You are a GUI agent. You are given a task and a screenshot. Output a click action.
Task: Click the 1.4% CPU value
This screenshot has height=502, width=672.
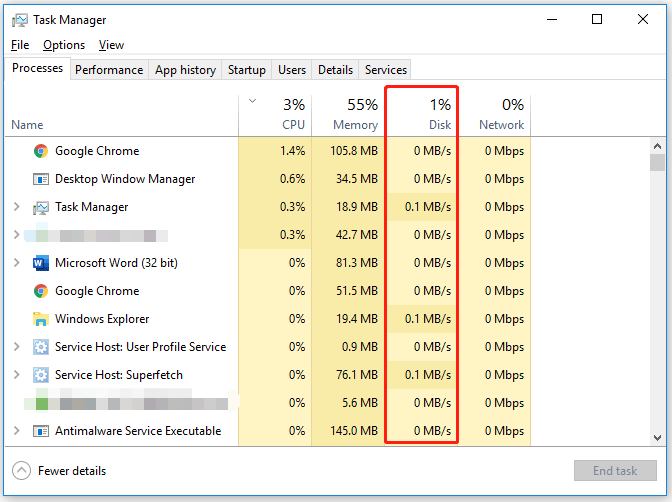(x=293, y=151)
